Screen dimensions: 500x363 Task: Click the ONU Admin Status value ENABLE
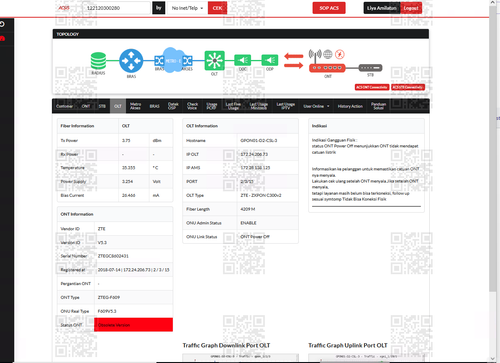click(249, 223)
